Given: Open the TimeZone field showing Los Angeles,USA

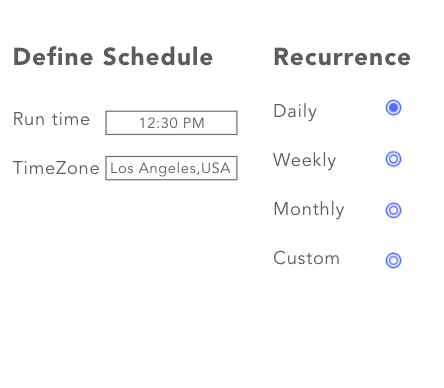Looking at the screenshot, I should 171,168.
